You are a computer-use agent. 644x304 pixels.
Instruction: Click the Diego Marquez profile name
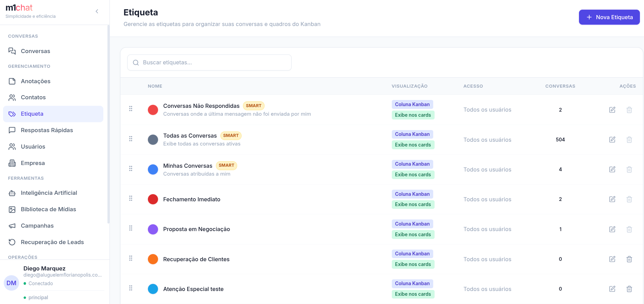pos(44,268)
